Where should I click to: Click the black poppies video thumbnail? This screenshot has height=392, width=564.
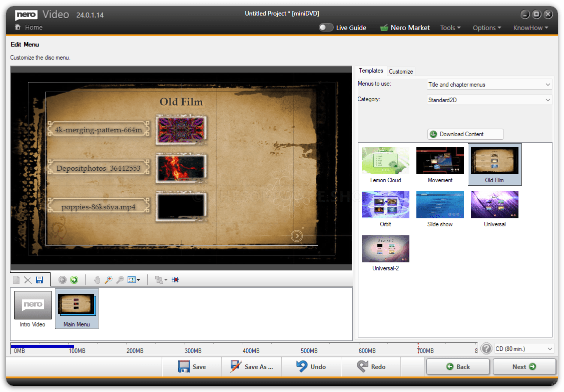[181, 207]
